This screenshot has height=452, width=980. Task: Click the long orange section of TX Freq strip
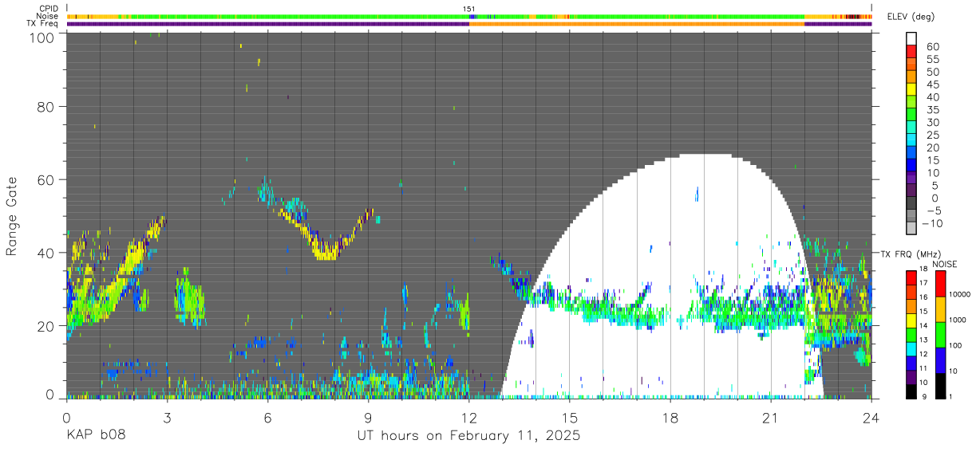tap(637, 24)
